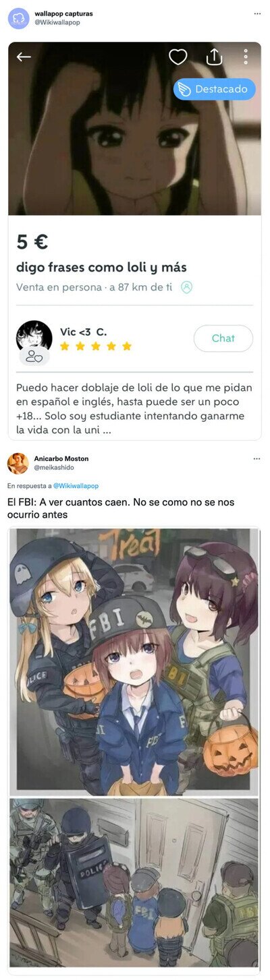The height and width of the screenshot is (980, 270).
Task: Open the listing's three-dot vertical menu
Action: click(246, 57)
